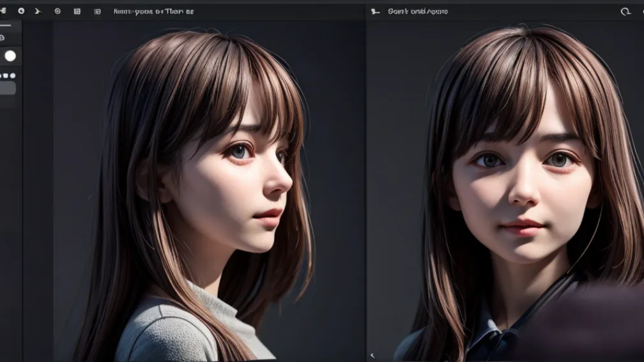Click the filled circle icon in the top toolbar
This screenshot has height=362, width=644.
(x=21, y=11)
